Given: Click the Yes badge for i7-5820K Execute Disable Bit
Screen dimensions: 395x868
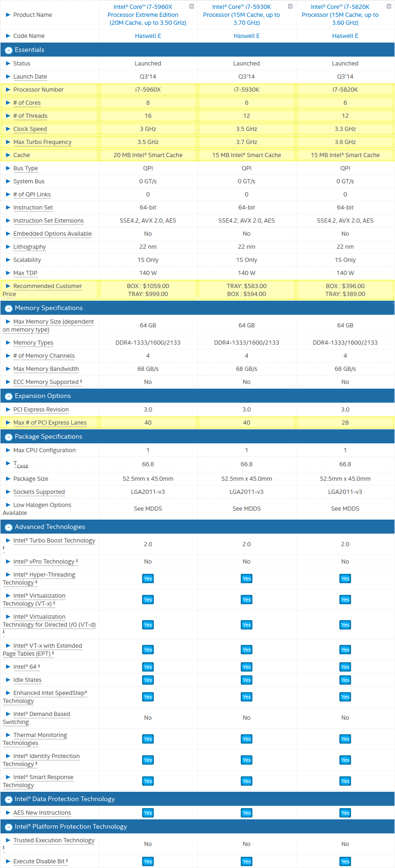Looking at the screenshot, I should (345, 862).
